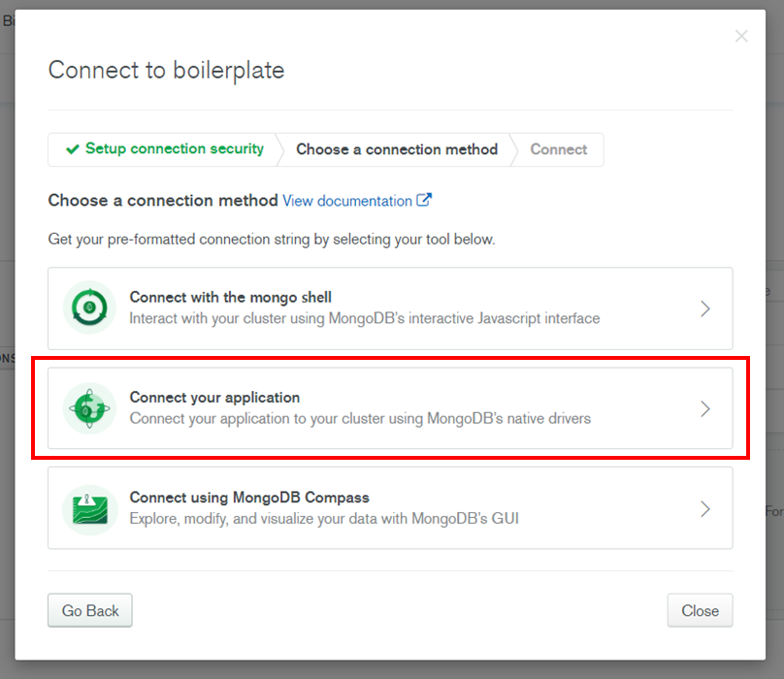This screenshot has height=679, width=784.
Task: Expand the MongoDB Compass option chevron
Action: (705, 509)
